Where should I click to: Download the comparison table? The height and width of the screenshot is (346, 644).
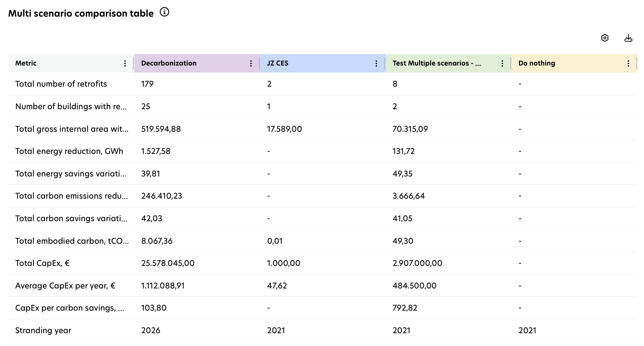[628, 38]
